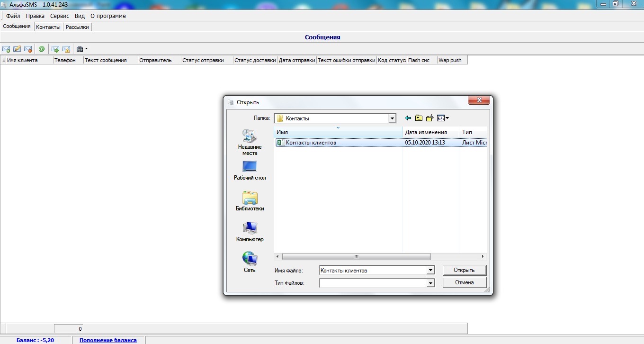Go up one folder level icon
Image resolution: width=644 pixels, height=344 pixels.
[x=419, y=118]
